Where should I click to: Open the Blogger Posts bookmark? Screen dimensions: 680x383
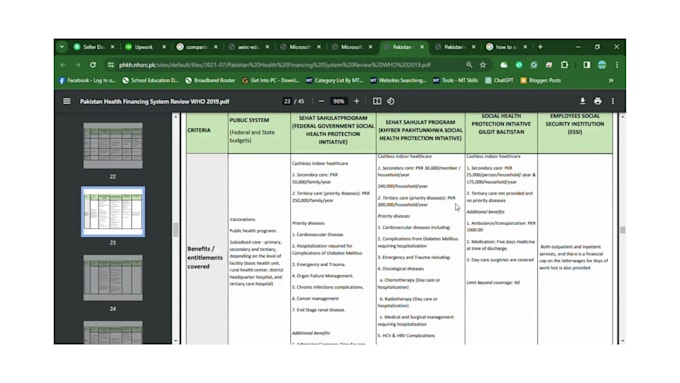(540, 80)
